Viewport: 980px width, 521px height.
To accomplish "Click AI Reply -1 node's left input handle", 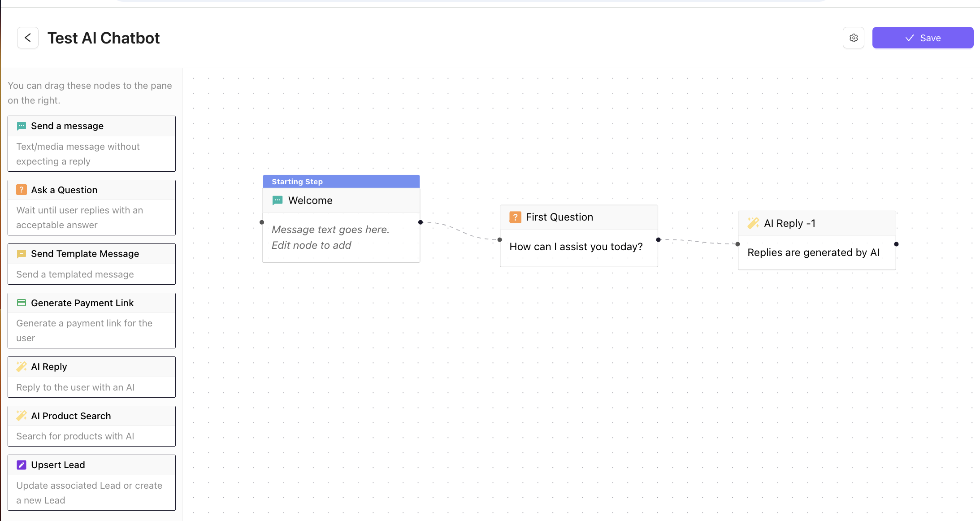I will (x=738, y=244).
